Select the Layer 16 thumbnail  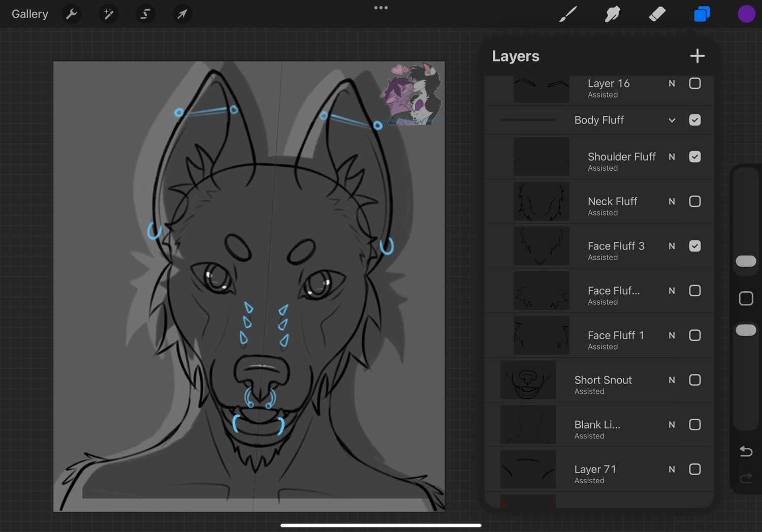[x=542, y=89]
